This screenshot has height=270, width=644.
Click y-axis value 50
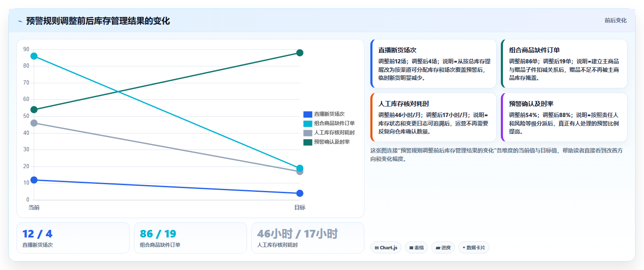coord(26,116)
